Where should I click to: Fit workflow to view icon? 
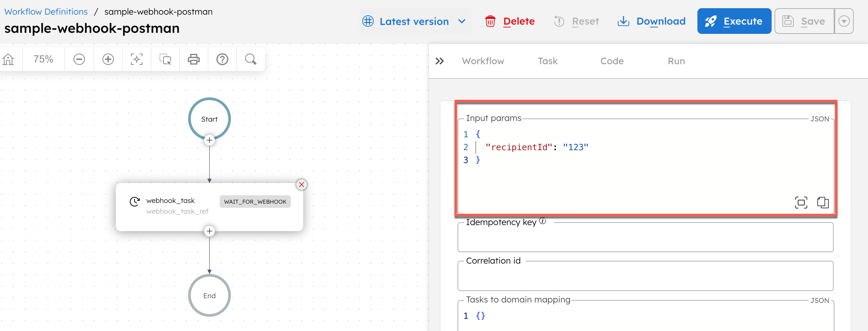coord(137,59)
